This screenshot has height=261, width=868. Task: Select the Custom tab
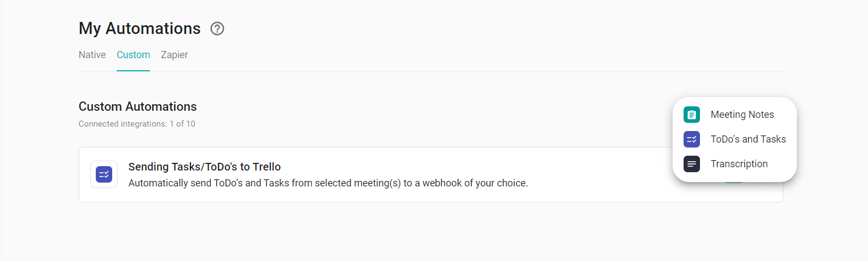[x=133, y=55]
